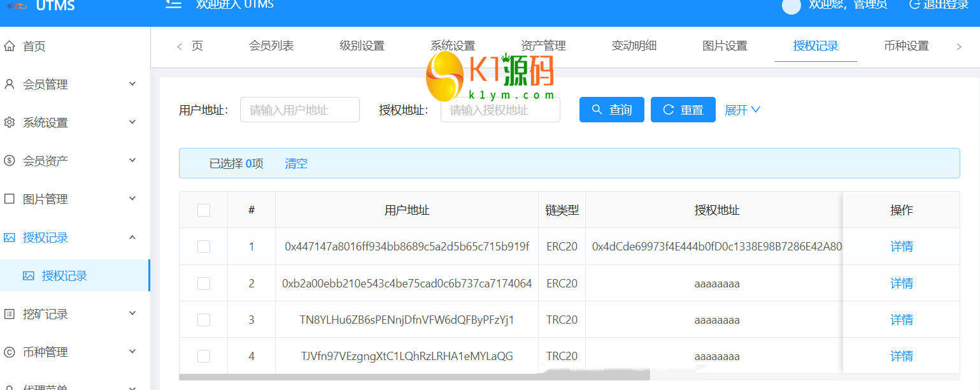Expand the 会员资产 sidebar menu chevron
Screen dimensions: 980x390
point(132,160)
